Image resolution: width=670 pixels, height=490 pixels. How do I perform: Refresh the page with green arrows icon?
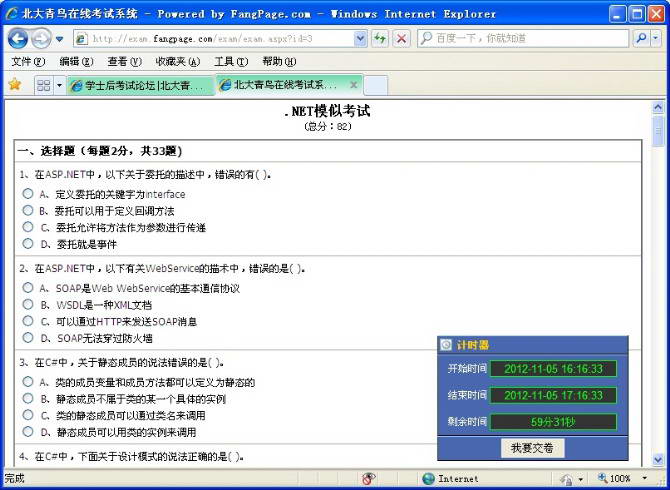click(379, 39)
